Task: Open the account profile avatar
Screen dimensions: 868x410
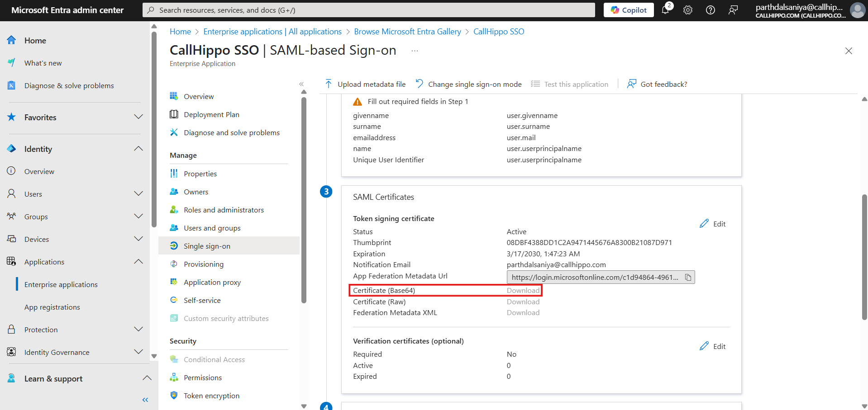Action: point(857,10)
